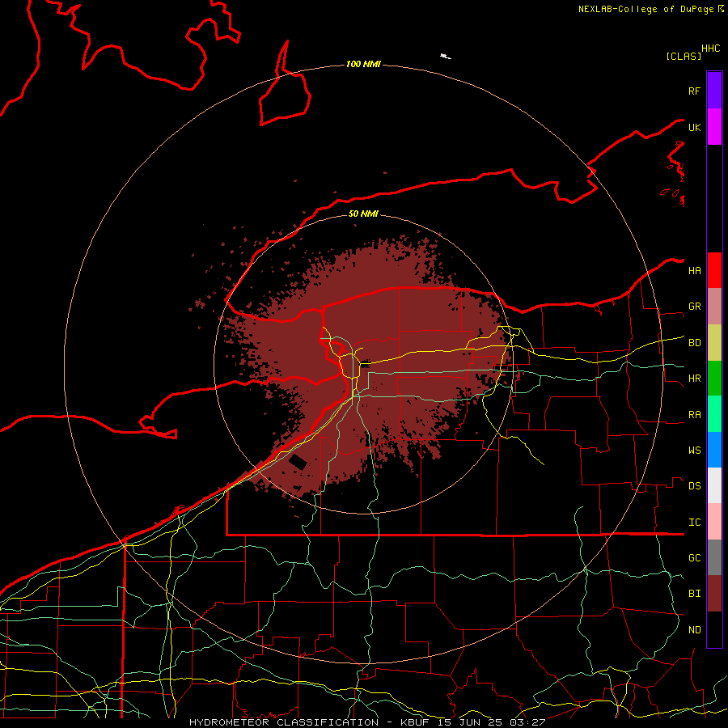Click the GR legend label

694,307
